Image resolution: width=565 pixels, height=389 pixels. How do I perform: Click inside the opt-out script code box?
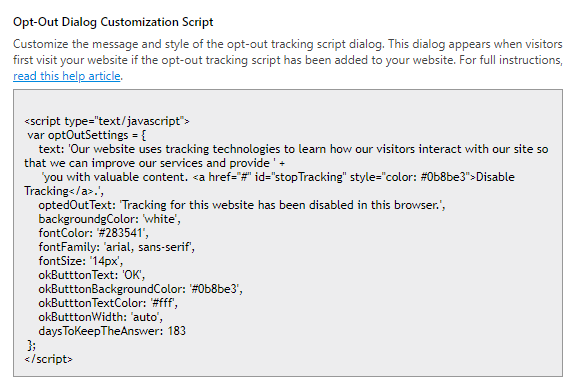click(288, 233)
